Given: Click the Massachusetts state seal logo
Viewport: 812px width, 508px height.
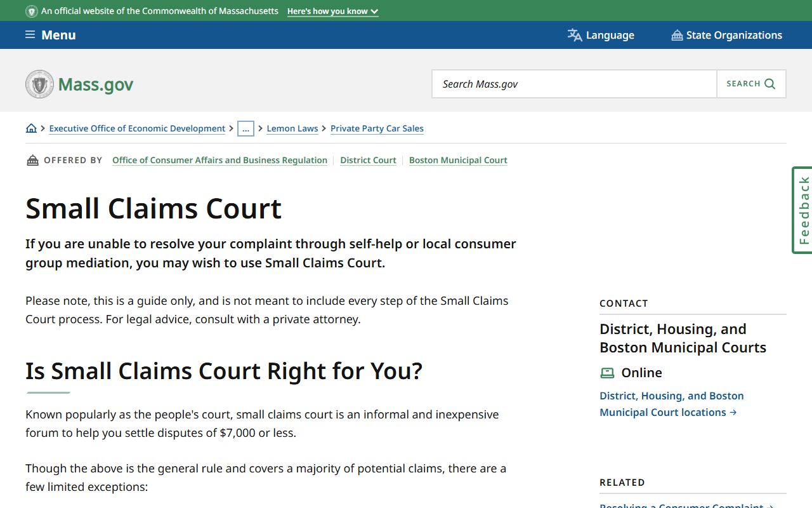Looking at the screenshot, I should tap(39, 84).
